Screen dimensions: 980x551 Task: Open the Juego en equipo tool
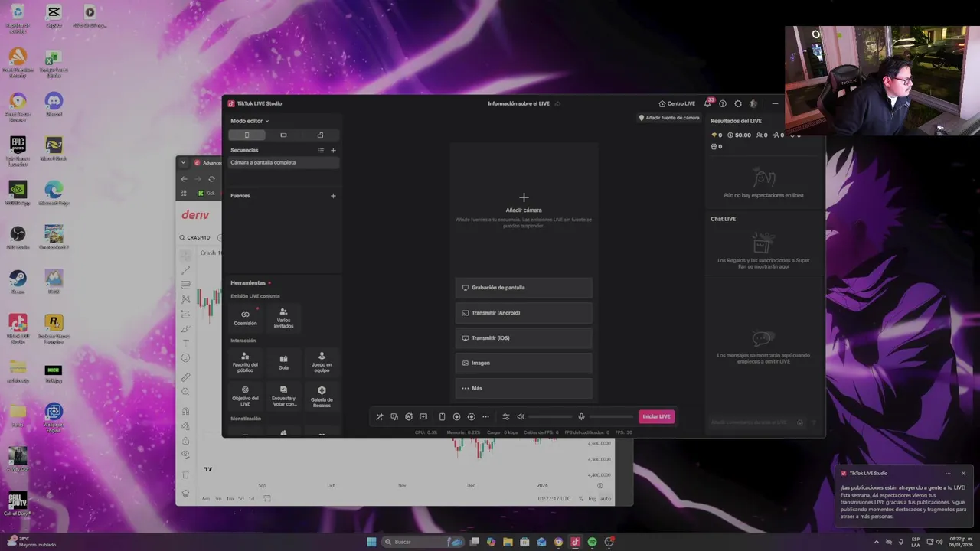point(322,362)
